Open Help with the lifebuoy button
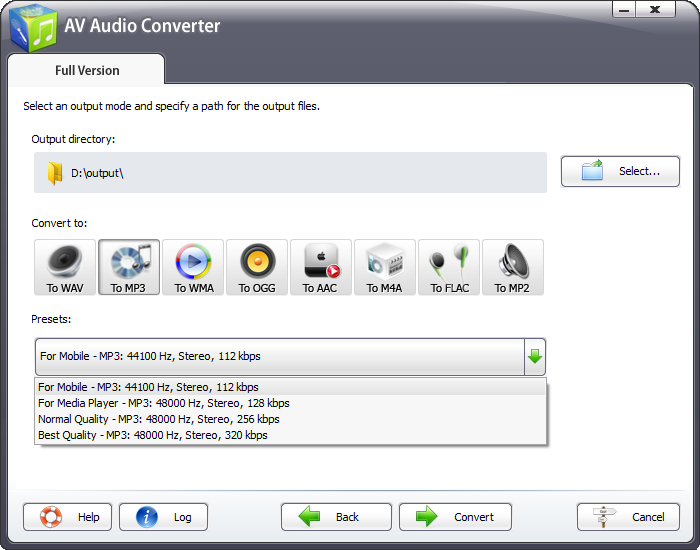The width and height of the screenshot is (700, 550). (67, 517)
